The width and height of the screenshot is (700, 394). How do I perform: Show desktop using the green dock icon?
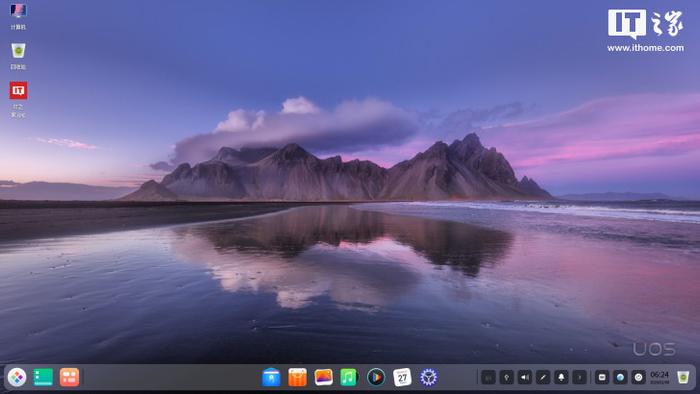click(x=43, y=377)
